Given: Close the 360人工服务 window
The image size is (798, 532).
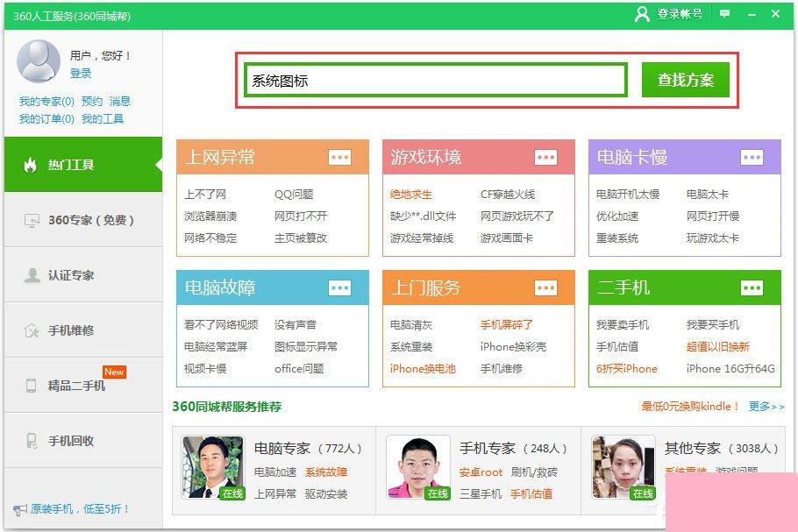Looking at the screenshot, I should (x=775, y=14).
